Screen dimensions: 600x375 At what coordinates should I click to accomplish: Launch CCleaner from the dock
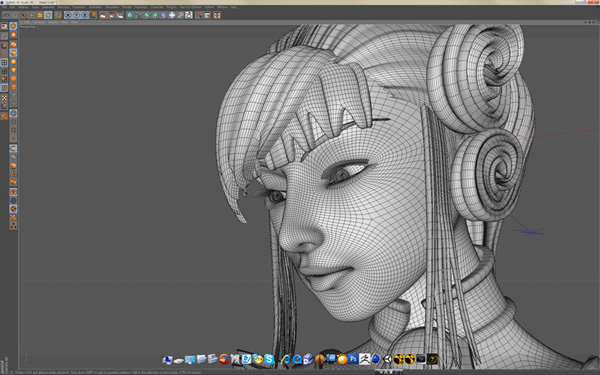tap(224, 359)
